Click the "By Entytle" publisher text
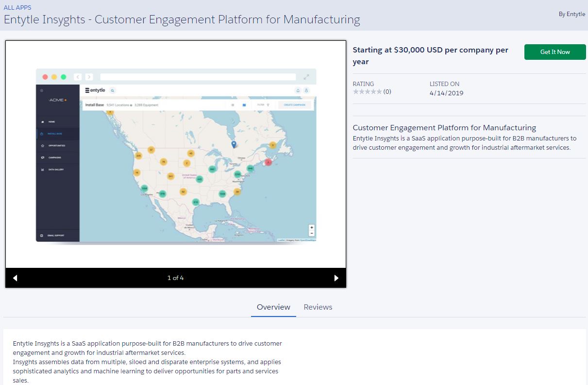 click(571, 14)
